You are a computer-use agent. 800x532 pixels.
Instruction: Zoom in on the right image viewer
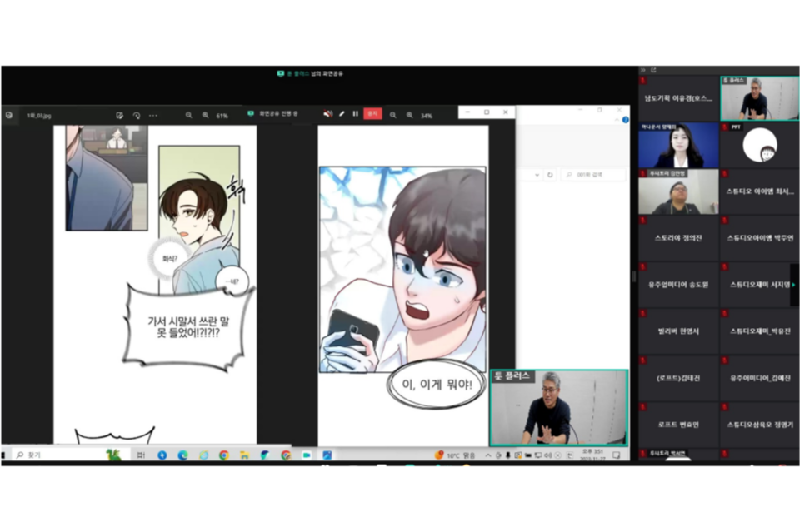coord(409,116)
